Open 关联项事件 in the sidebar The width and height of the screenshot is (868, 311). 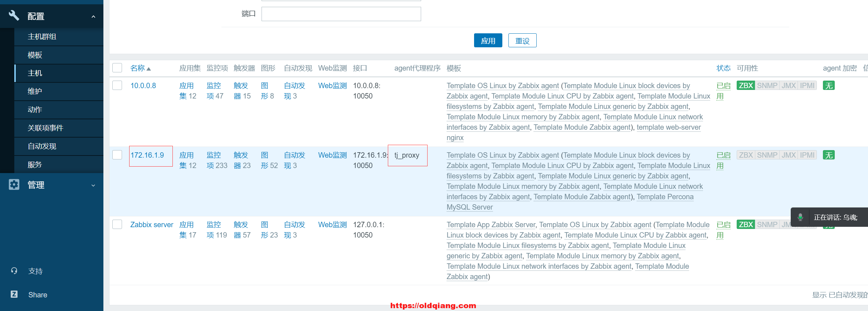[x=59, y=128]
